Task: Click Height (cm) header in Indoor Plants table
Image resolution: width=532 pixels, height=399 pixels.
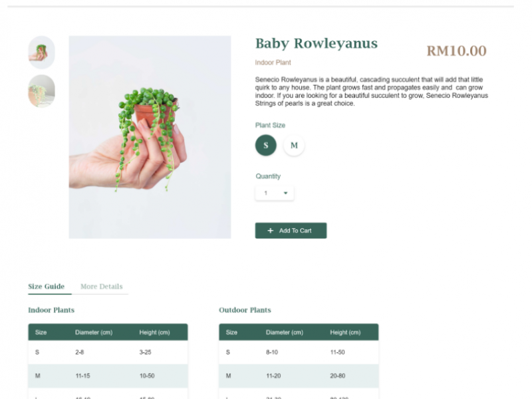Action: (154, 332)
